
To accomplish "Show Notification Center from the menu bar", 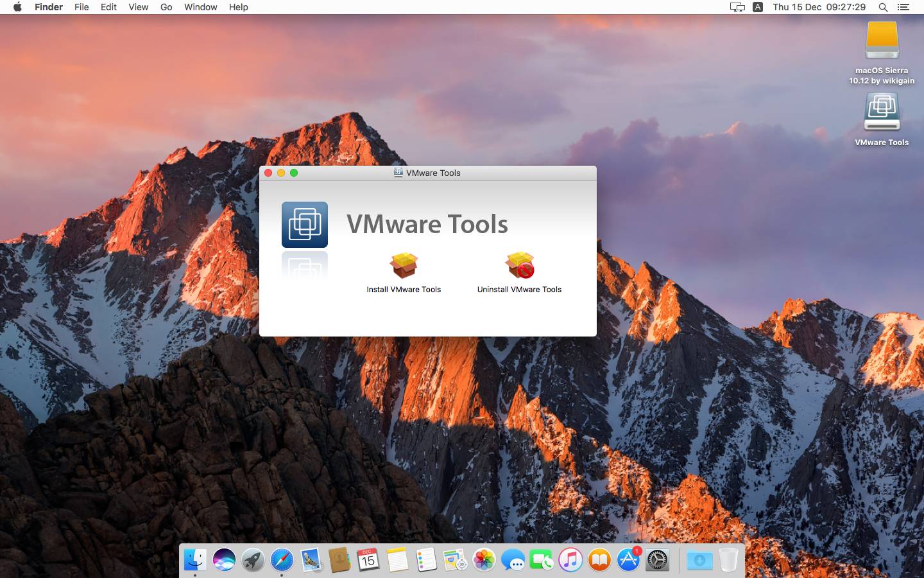I will [903, 7].
